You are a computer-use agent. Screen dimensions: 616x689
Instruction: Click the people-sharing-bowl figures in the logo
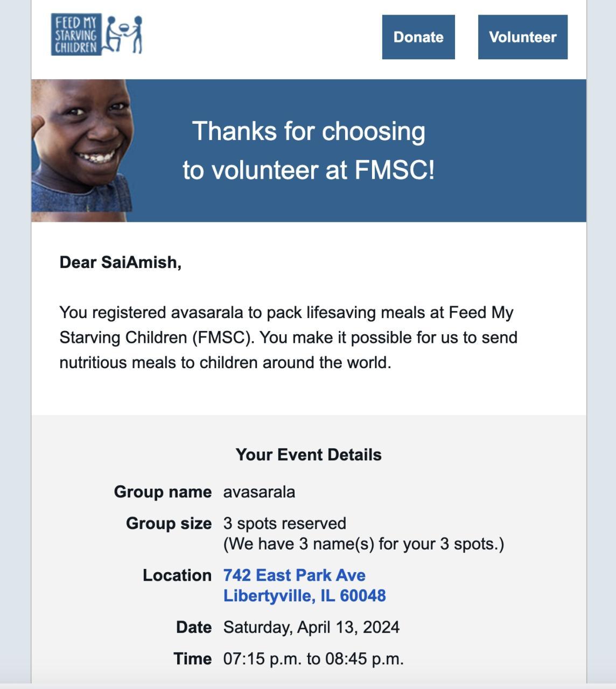click(x=123, y=34)
